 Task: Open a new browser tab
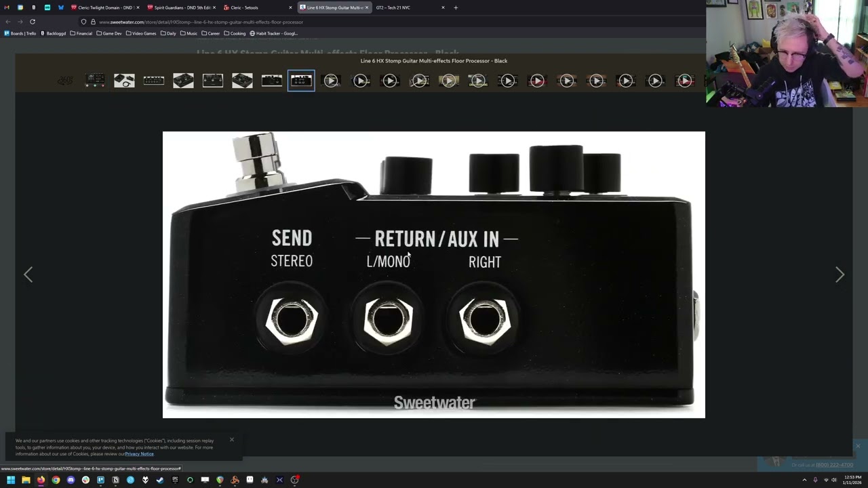click(456, 7)
